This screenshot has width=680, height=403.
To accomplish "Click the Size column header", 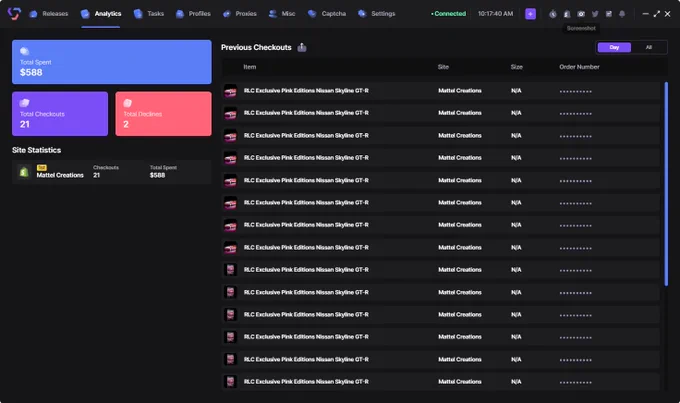I will (517, 67).
